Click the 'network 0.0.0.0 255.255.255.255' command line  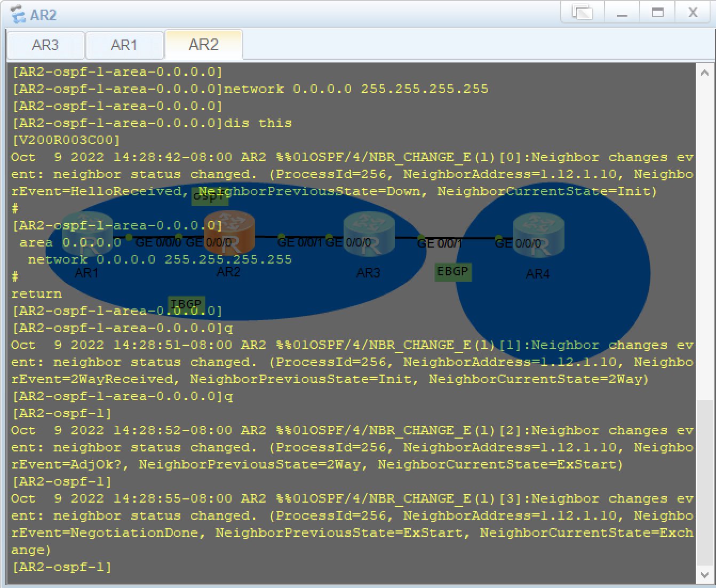click(250, 89)
